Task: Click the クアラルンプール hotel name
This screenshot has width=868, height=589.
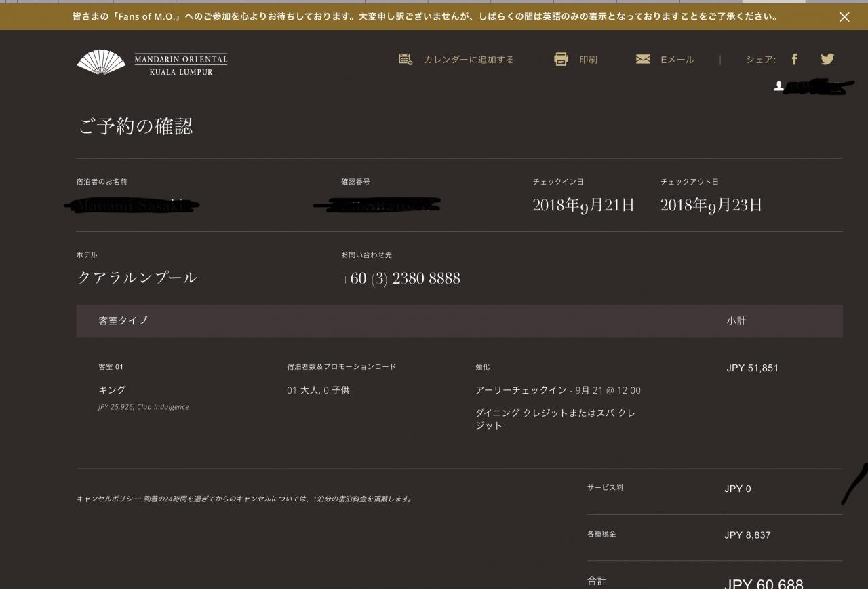Action: [137, 278]
